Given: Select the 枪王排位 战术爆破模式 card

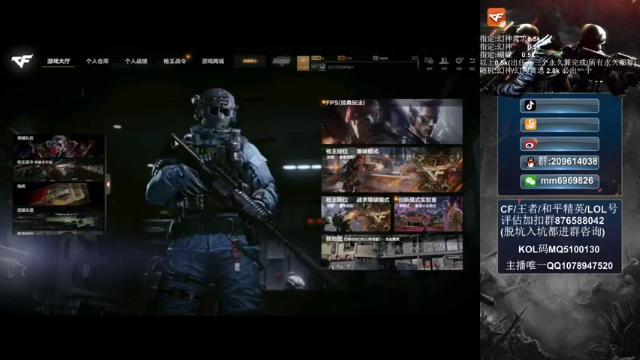Looking at the screenshot, I should 356,214.
